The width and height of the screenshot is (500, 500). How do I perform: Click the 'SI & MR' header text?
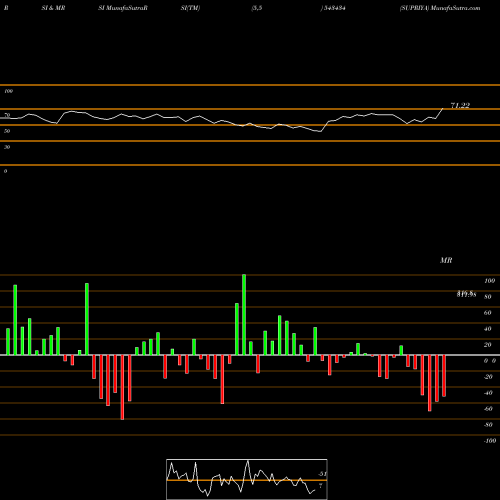(53, 8)
